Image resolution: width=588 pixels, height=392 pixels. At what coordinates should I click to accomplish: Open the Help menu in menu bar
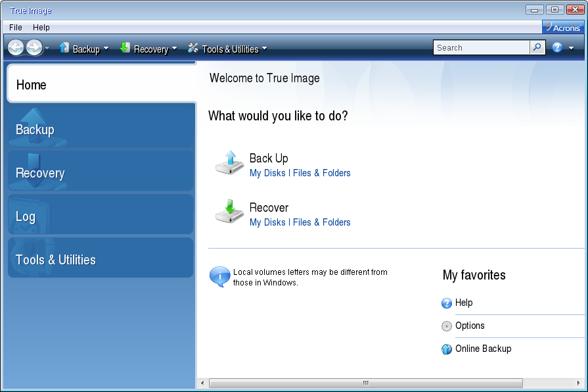click(x=41, y=28)
